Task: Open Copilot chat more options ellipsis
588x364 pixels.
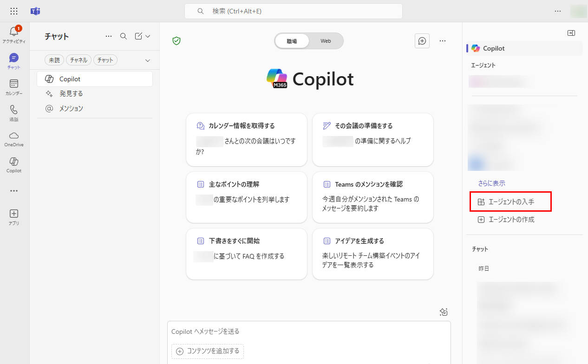Action: (x=443, y=41)
